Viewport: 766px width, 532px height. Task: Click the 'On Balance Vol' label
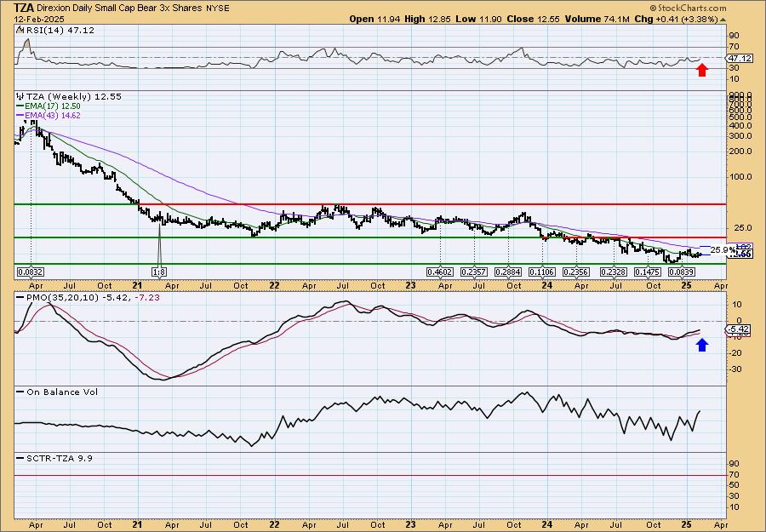pyautogui.click(x=62, y=392)
